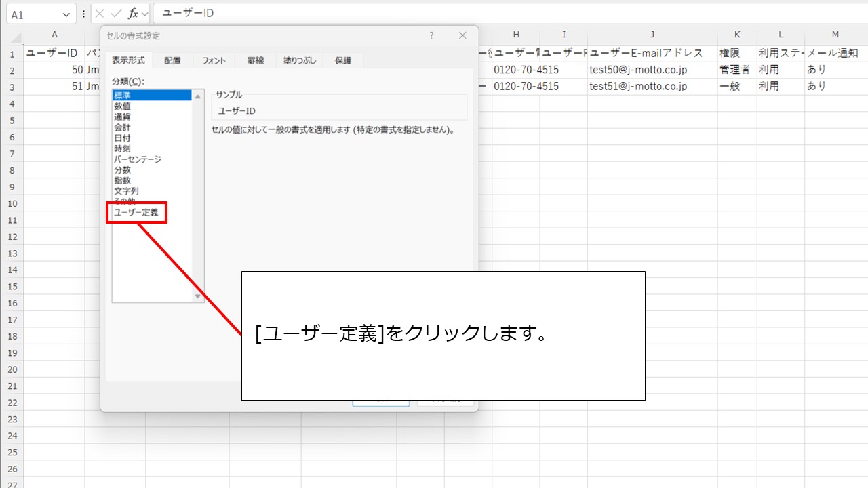Click the category list scroll-down arrow

coord(198,296)
